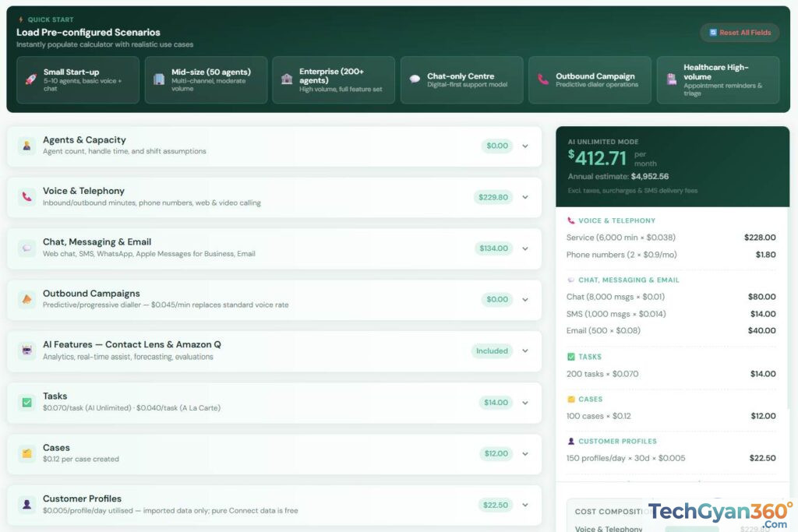Click the Load Pre-configured Scenarios heading
Screen dimensions: 798x532
(x=88, y=32)
